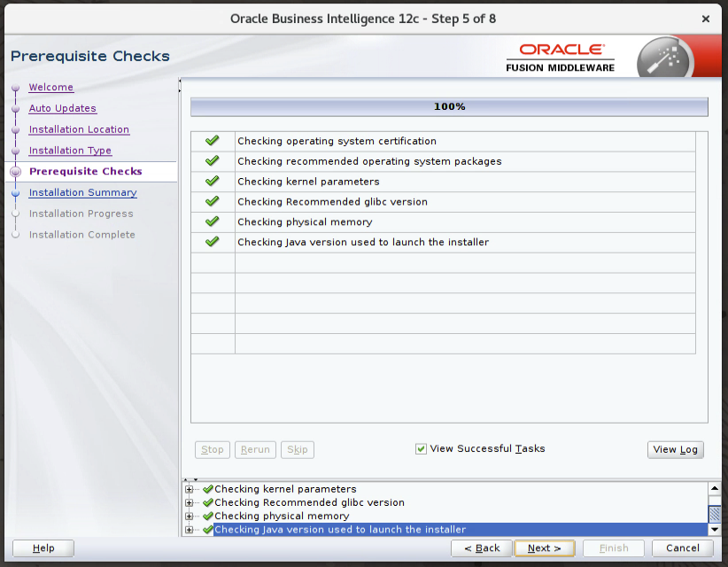The height and width of the screenshot is (567, 728).
Task: Select 'Checking operating system certification' table row
Action: [x=443, y=141]
